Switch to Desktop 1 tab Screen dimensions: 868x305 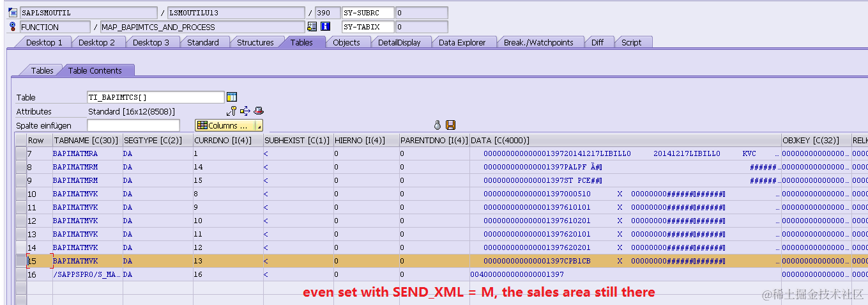click(44, 42)
